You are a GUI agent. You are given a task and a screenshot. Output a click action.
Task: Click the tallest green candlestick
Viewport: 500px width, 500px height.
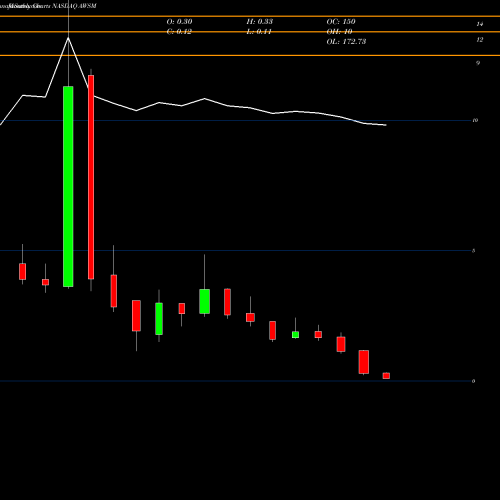tap(68, 186)
